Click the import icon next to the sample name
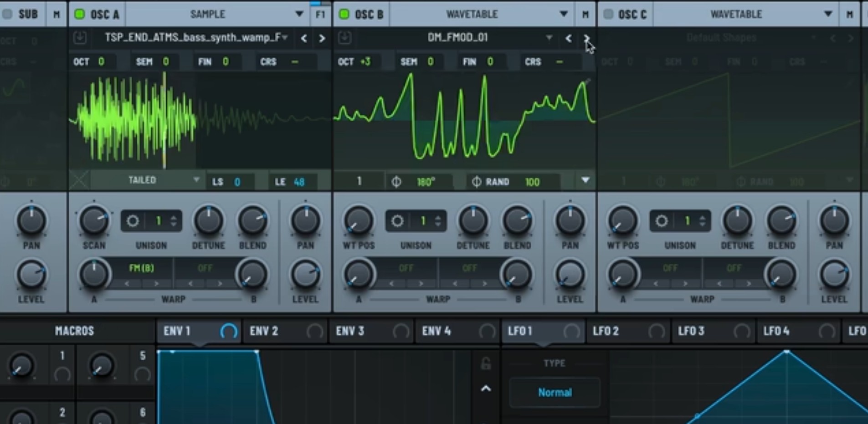 80,38
